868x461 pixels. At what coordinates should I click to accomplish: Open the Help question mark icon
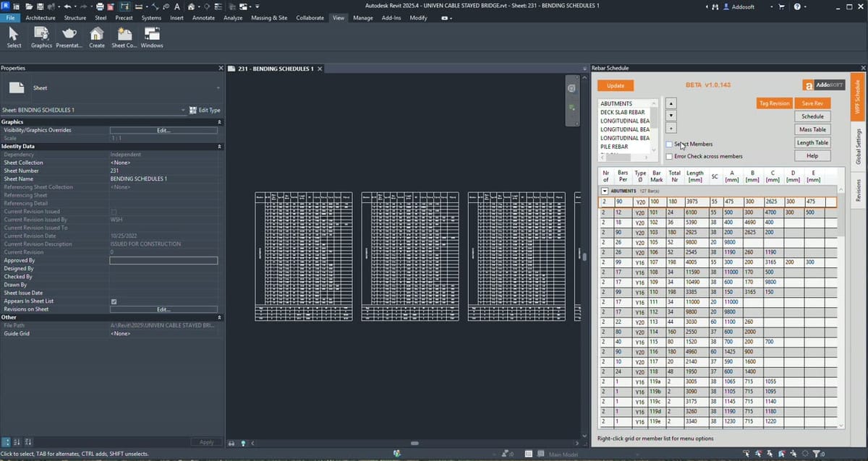pyautogui.click(x=797, y=7)
